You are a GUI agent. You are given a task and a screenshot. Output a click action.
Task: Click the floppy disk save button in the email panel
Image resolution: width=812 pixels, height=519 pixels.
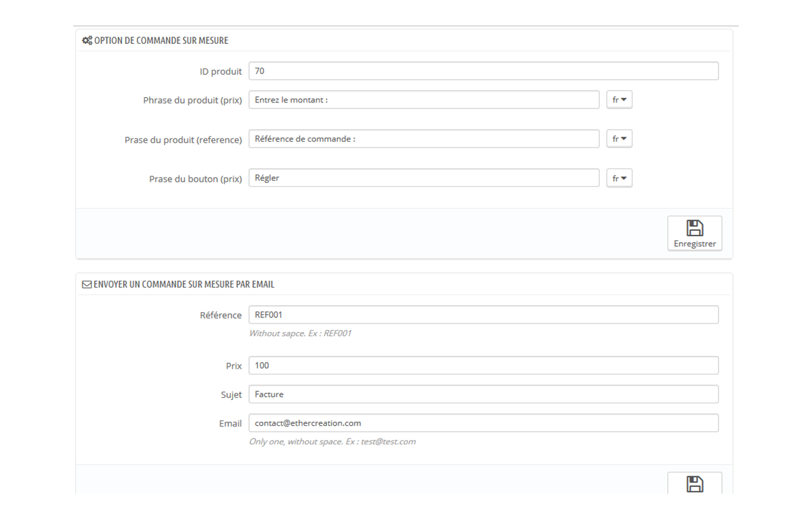click(x=694, y=483)
